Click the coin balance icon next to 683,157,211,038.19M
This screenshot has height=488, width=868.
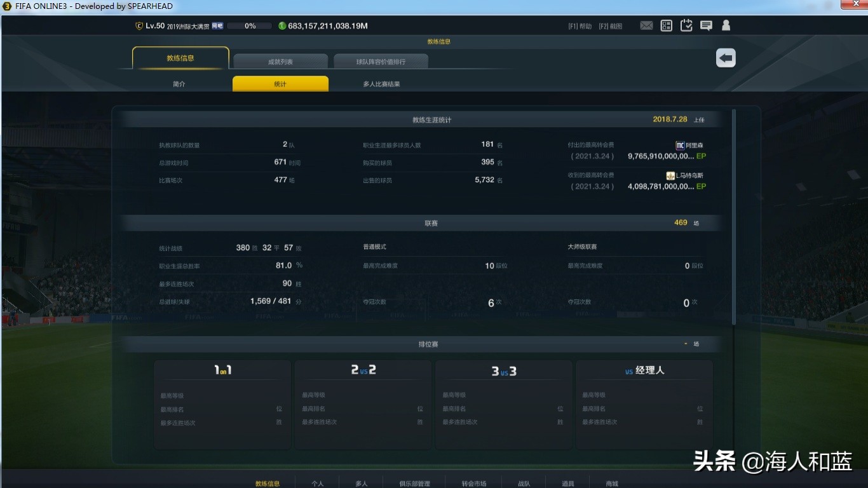pos(282,25)
